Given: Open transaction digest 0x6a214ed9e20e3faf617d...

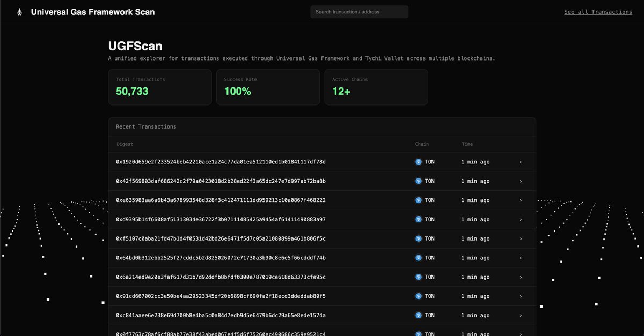Looking at the screenshot, I should (221, 277).
